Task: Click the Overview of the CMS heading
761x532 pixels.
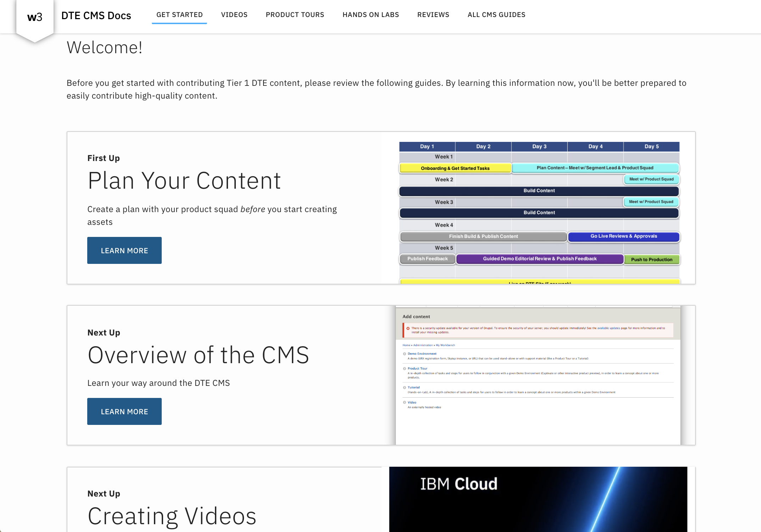Action: tap(198, 355)
